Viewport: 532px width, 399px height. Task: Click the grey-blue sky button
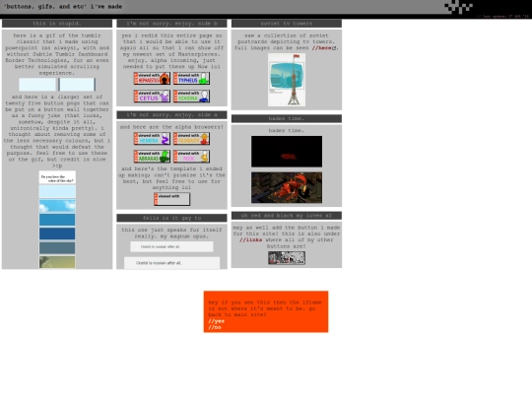tap(57, 248)
